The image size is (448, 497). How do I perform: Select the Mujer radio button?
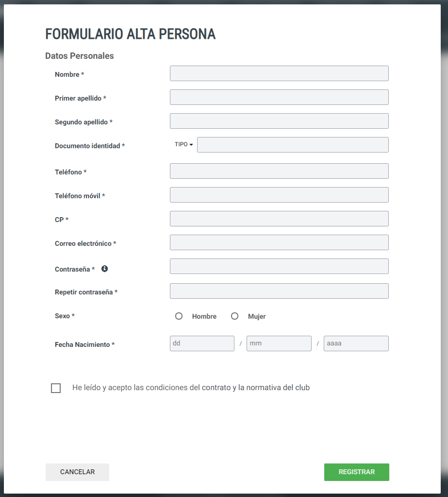[x=234, y=316]
